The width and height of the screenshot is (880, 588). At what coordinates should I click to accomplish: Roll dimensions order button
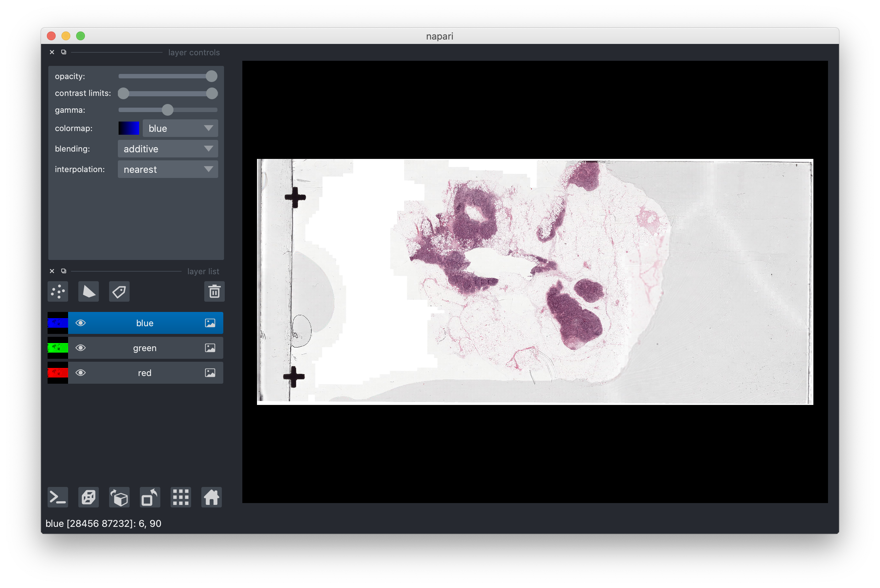point(119,498)
